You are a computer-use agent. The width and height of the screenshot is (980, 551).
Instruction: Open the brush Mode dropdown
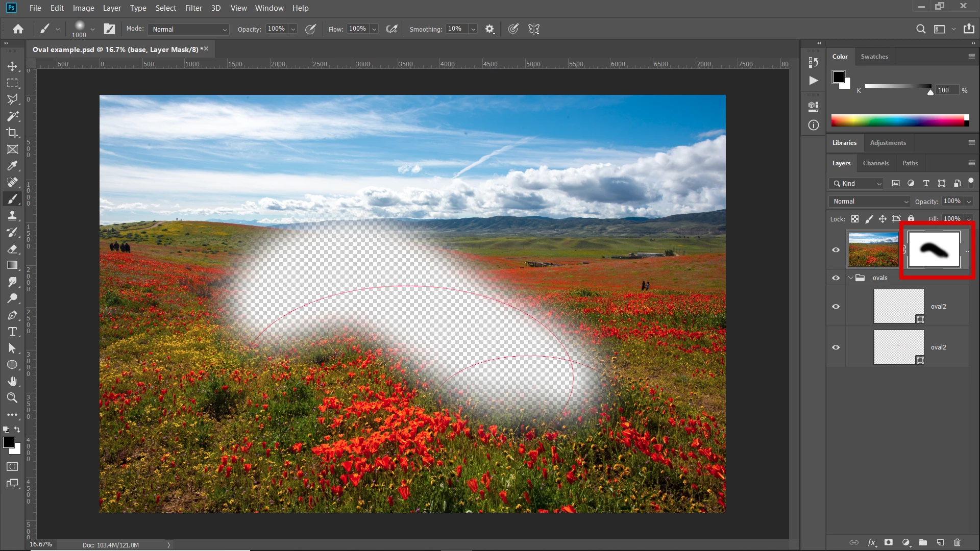tap(188, 29)
